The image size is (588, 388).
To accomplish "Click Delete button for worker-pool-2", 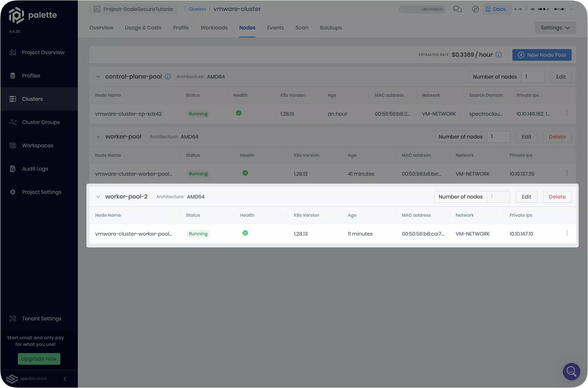I will point(557,197).
